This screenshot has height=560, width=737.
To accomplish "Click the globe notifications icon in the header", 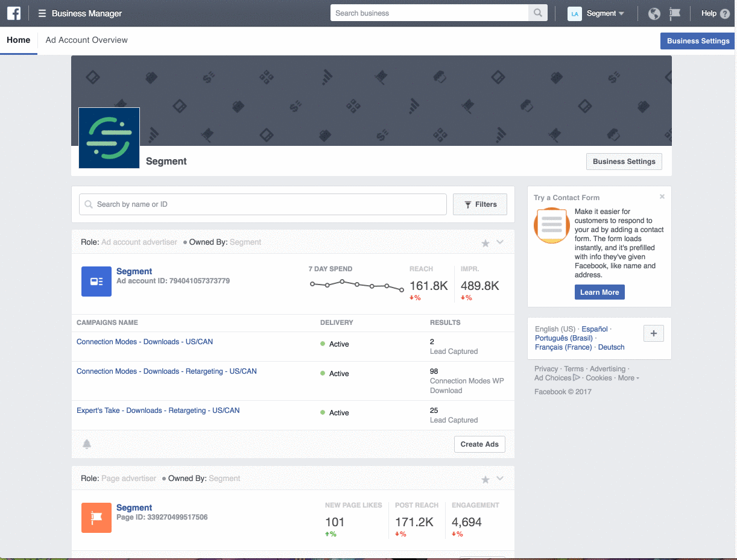I will coord(654,13).
